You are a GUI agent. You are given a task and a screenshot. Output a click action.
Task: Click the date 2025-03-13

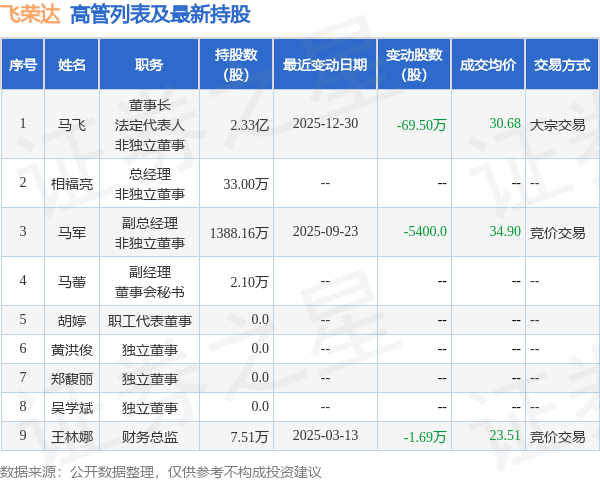(x=325, y=435)
